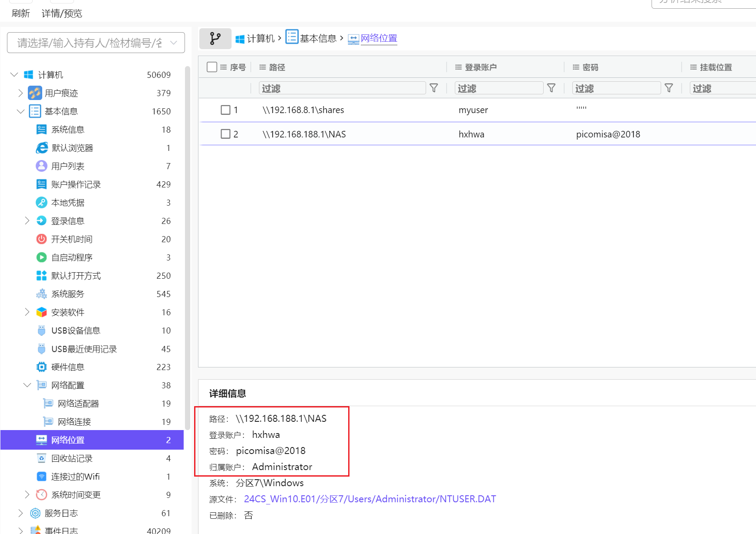The image size is (756, 534).
Task: Select the 开关机时间 power icon
Action: tap(41, 239)
